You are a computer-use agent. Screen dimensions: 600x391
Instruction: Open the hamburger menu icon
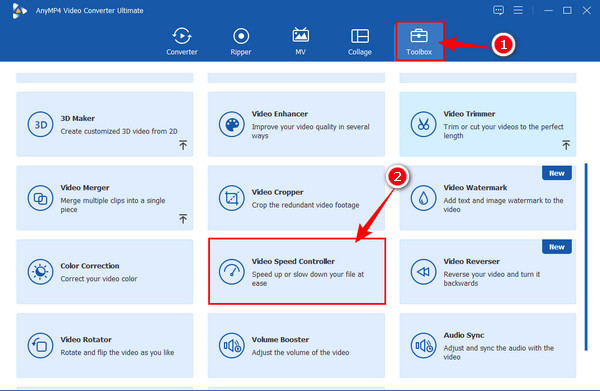518,10
